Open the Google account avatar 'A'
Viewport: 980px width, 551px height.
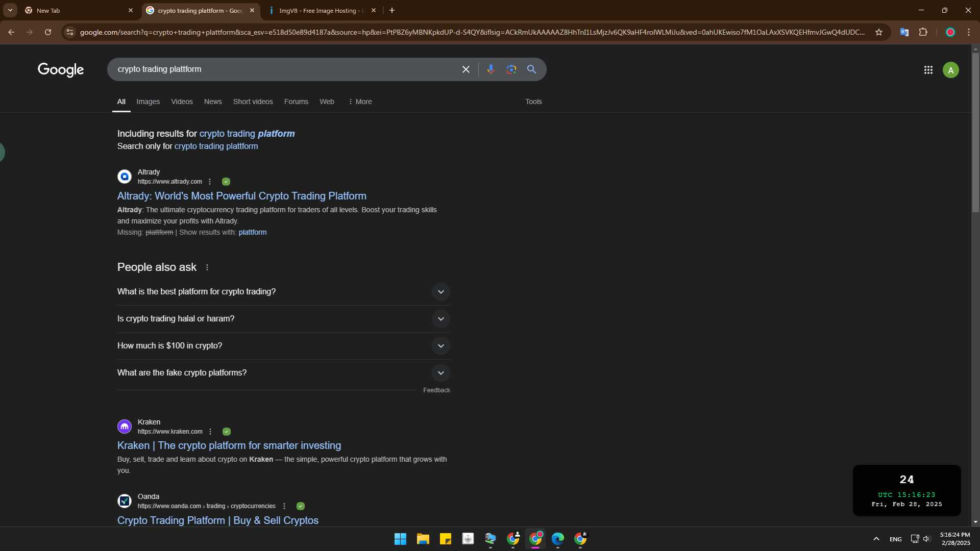point(950,70)
